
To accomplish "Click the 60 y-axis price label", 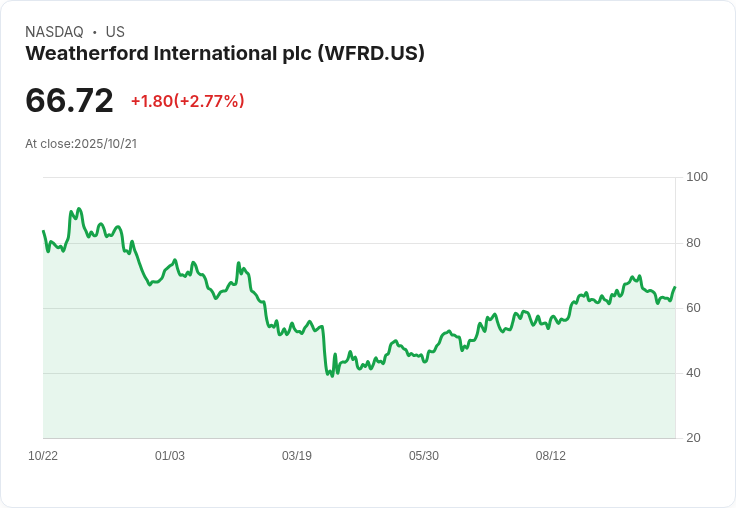I will (693, 308).
